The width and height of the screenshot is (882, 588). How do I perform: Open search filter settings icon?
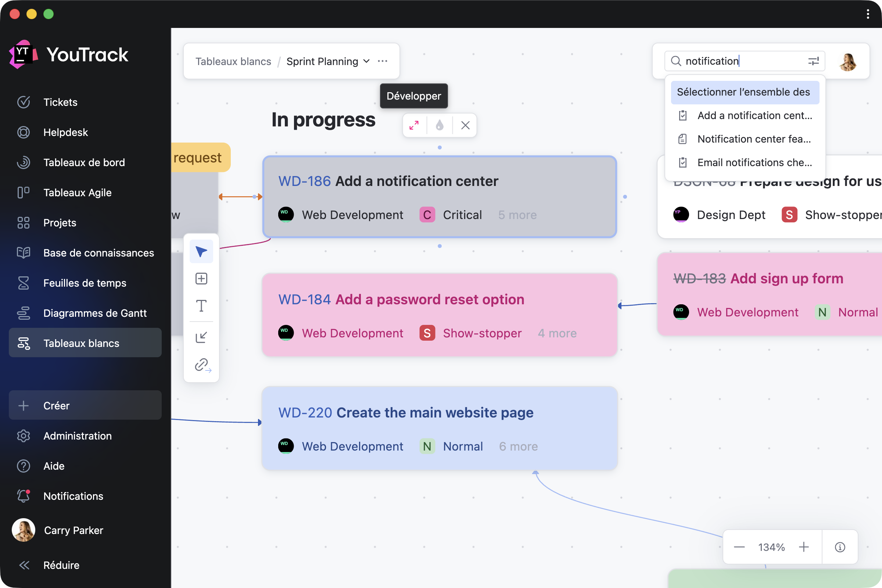[813, 61]
